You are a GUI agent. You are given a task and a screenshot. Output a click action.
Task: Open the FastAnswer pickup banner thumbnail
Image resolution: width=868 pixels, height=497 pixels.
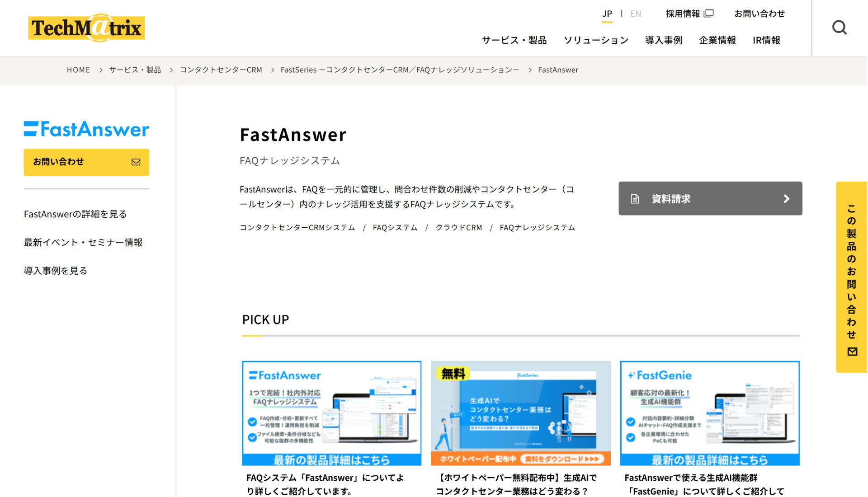[x=331, y=413]
